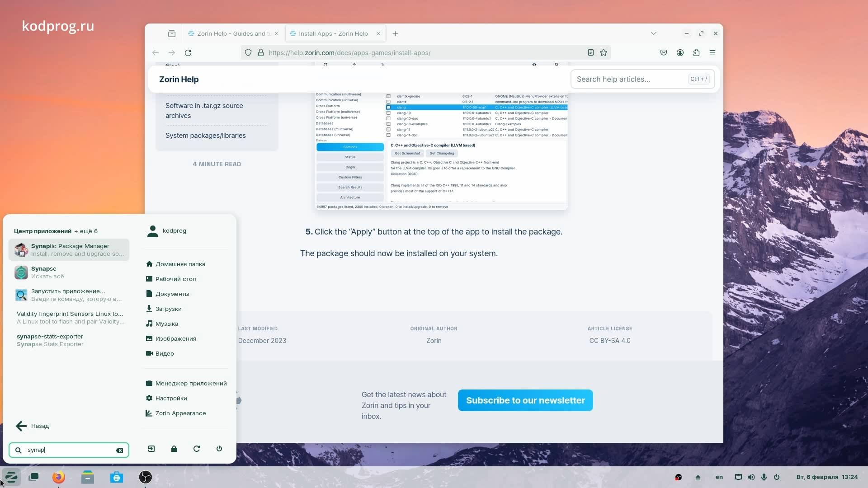Click the browser back arrow

click(x=156, y=53)
